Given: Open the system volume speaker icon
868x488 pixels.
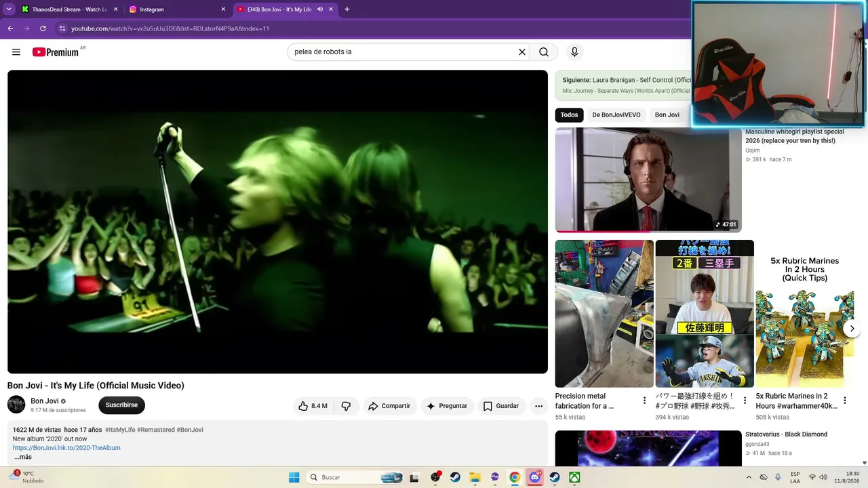Looking at the screenshot, I should point(823,477).
